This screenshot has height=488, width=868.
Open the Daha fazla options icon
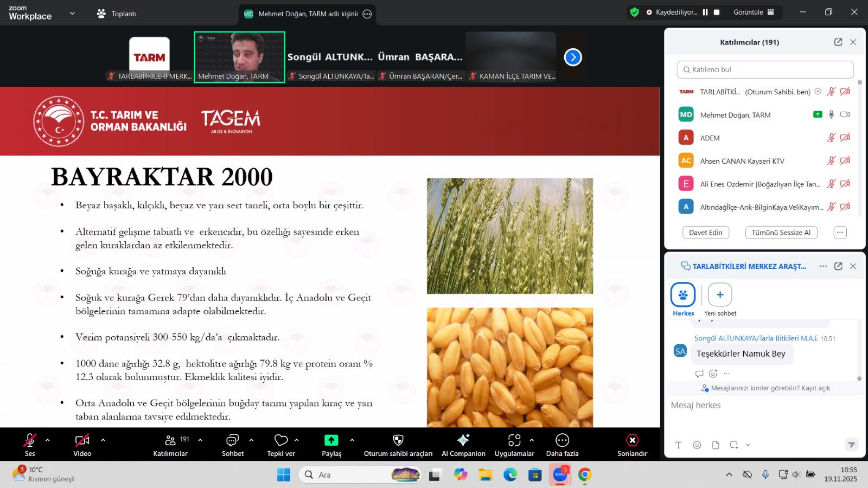pos(562,440)
